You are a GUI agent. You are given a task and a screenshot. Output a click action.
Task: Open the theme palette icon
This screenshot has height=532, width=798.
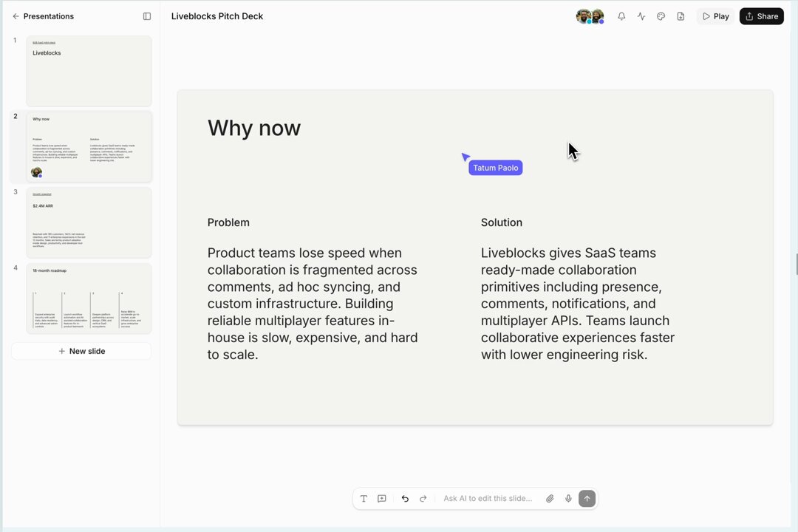[661, 16]
